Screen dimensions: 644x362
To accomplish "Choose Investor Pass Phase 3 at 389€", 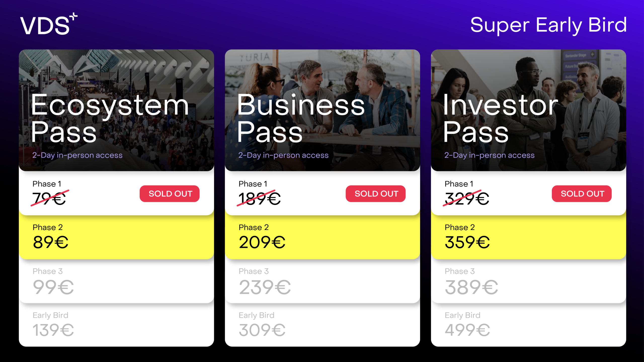I will tap(528, 282).
